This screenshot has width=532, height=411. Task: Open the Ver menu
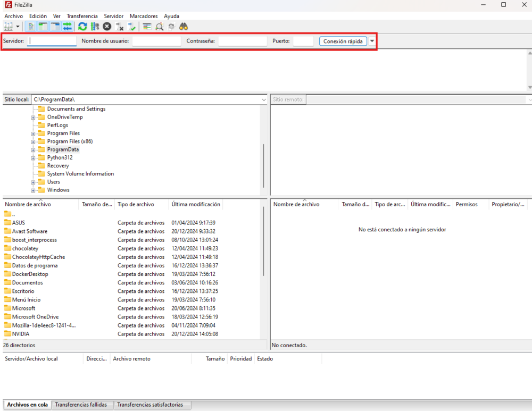coord(57,16)
